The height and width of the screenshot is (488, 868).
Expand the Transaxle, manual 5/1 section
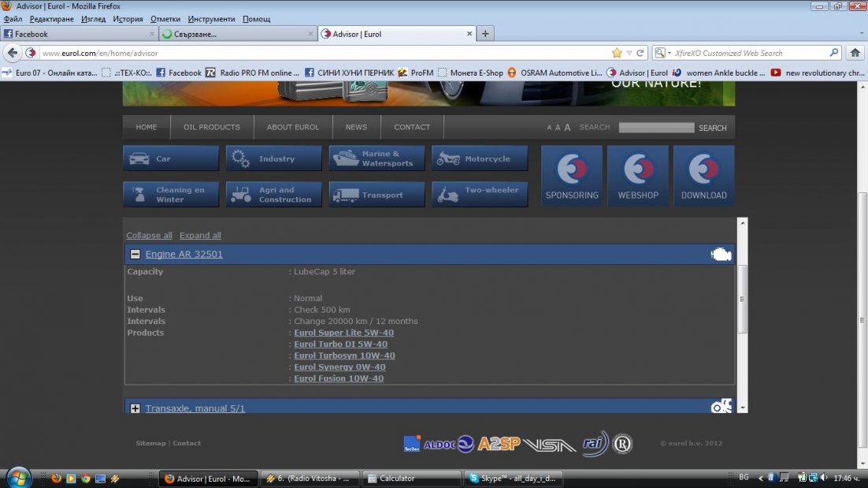click(x=135, y=408)
